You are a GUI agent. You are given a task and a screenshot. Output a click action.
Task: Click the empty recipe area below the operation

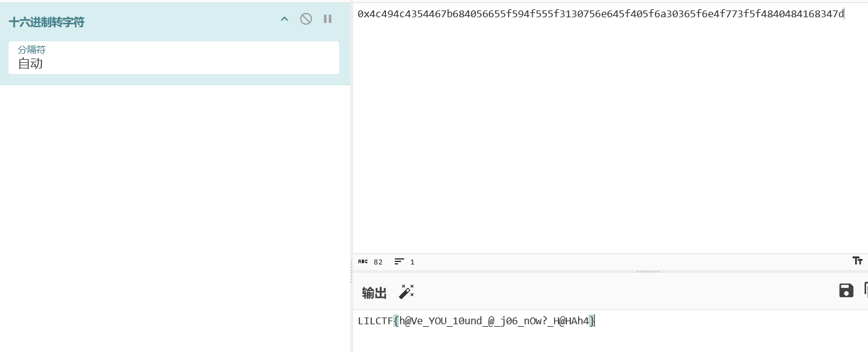coord(175,216)
